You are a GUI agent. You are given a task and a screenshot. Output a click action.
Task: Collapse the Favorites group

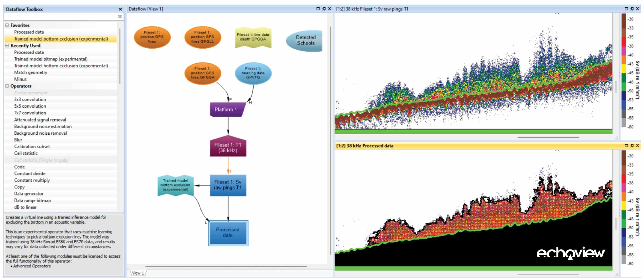point(7,25)
